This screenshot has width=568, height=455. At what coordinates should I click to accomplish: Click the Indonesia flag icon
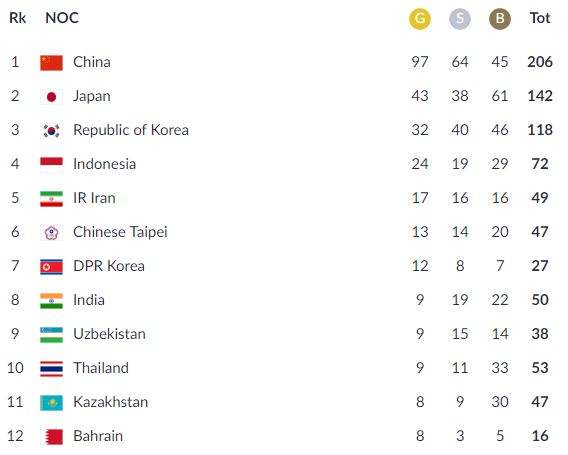tap(51, 165)
